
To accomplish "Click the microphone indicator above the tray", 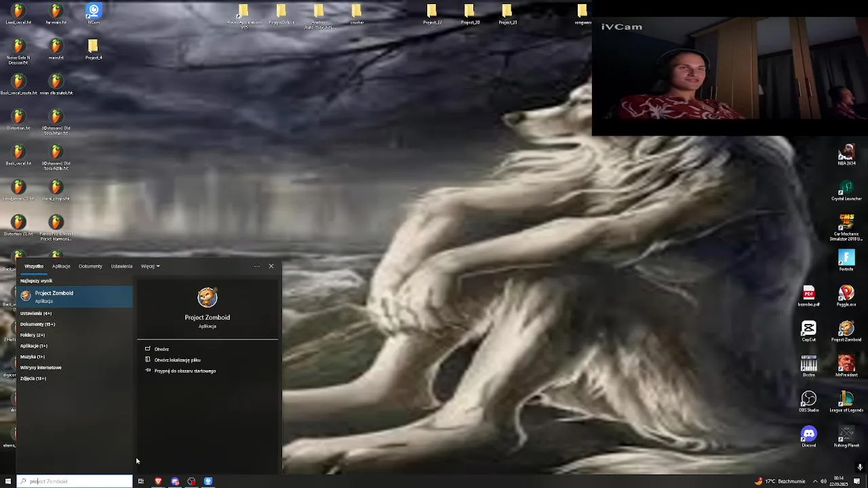I will [x=860, y=467].
